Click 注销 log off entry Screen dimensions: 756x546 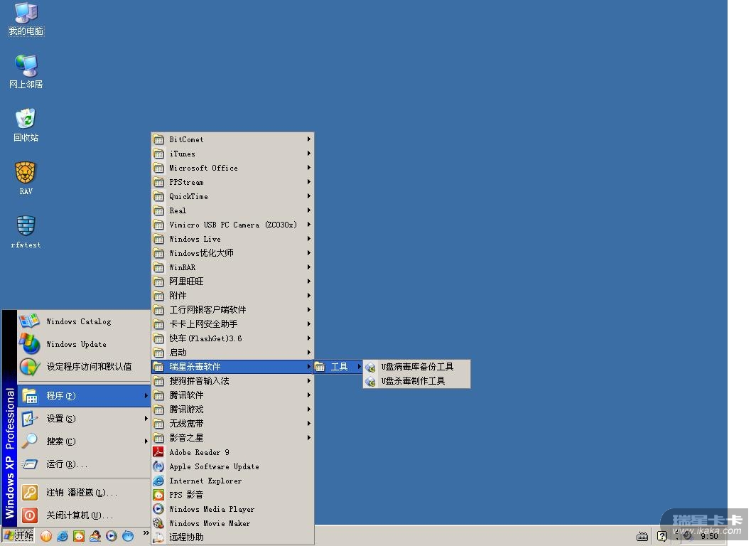(x=84, y=493)
